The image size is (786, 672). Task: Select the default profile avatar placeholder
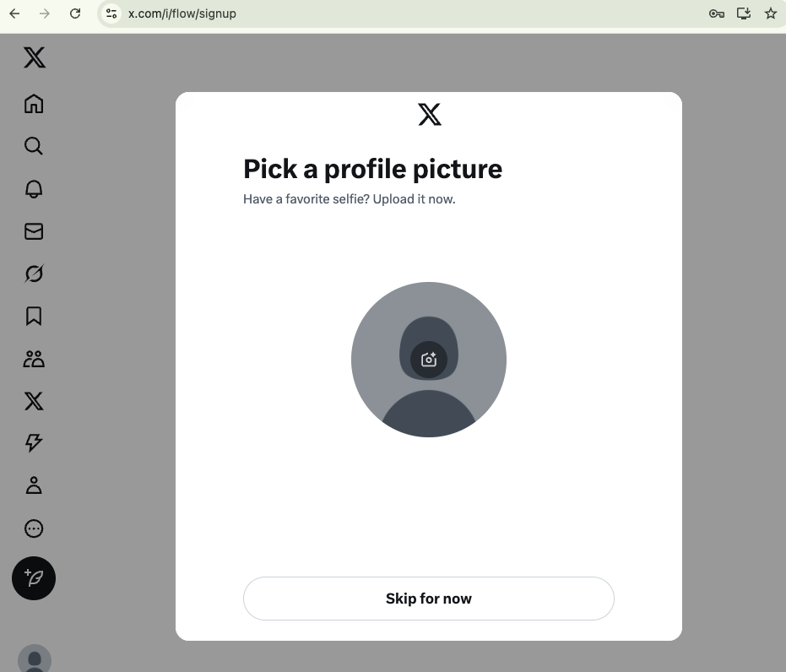(429, 360)
